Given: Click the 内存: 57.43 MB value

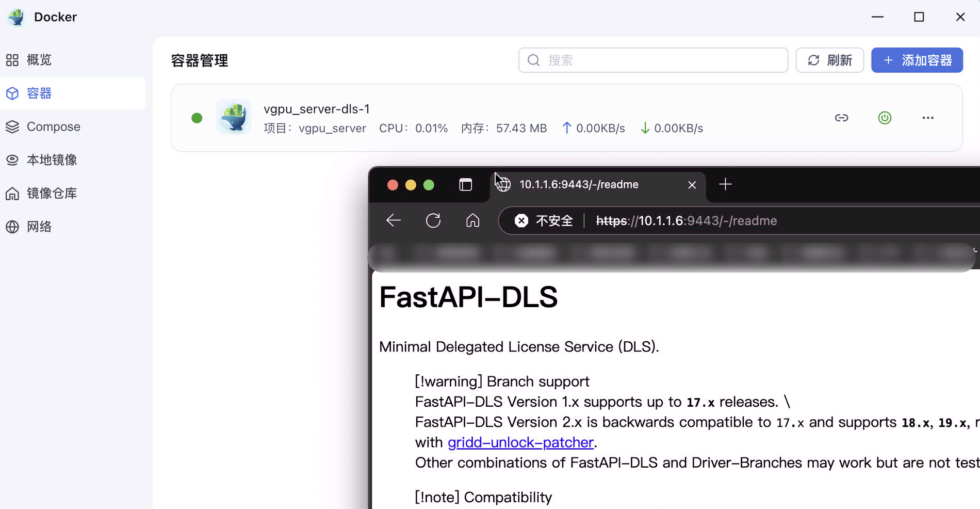Looking at the screenshot, I should (504, 128).
